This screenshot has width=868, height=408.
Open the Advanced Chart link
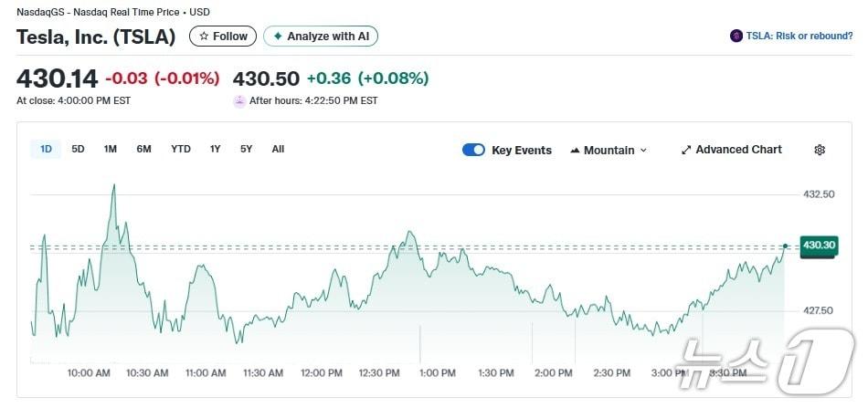pyautogui.click(x=738, y=150)
